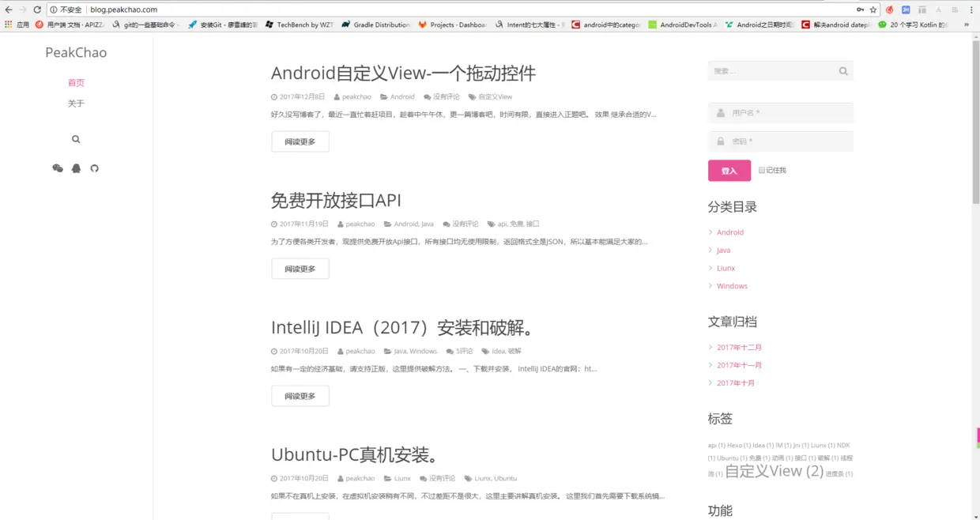Open the 关于 menu item
980x520 pixels.
76,103
